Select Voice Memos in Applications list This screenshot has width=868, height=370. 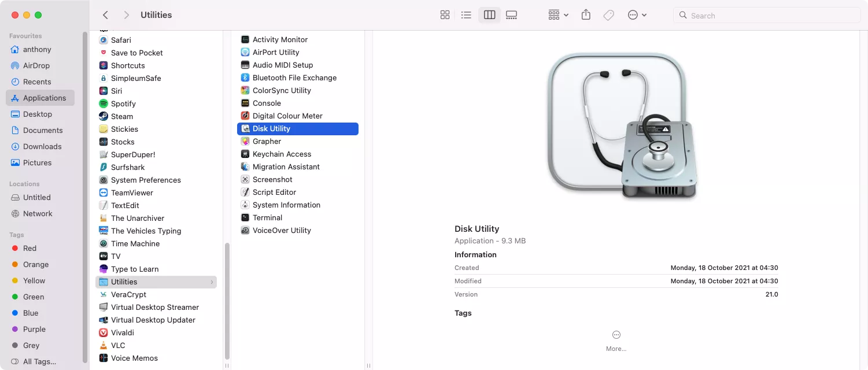pyautogui.click(x=156, y=358)
